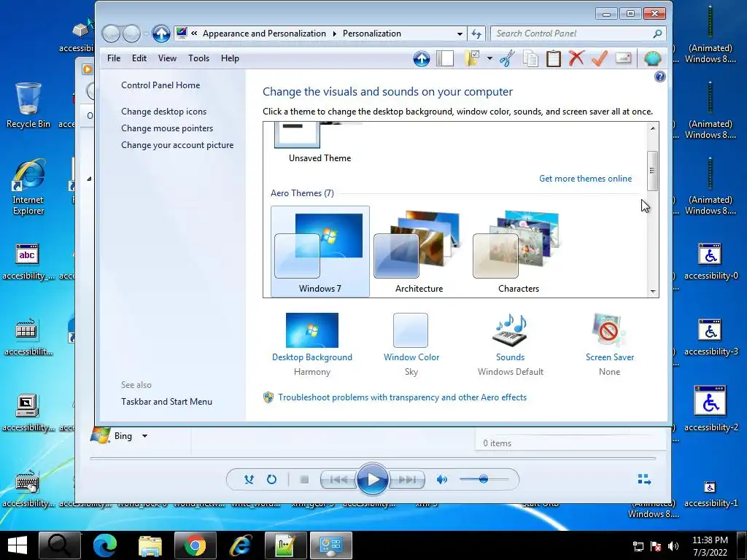Image resolution: width=747 pixels, height=560 pixels.
Task: Open Change your account picture link
Action: point(177,145)
